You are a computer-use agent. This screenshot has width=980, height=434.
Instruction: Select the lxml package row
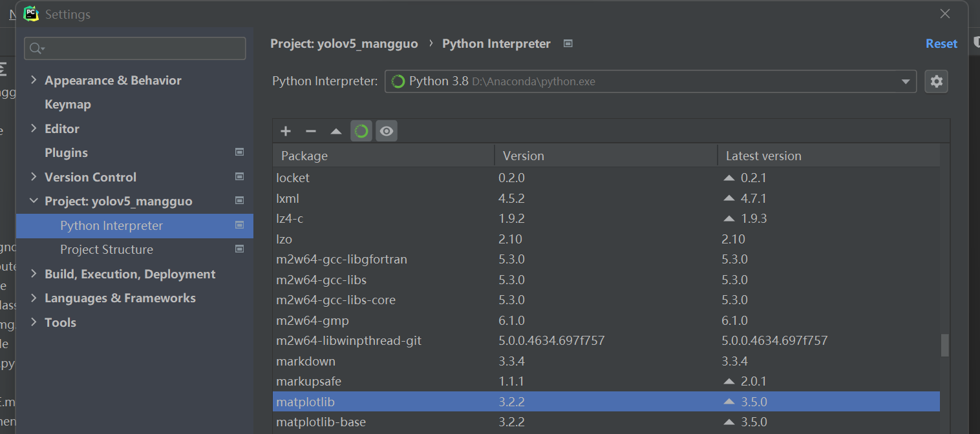[x=606, y=198]
